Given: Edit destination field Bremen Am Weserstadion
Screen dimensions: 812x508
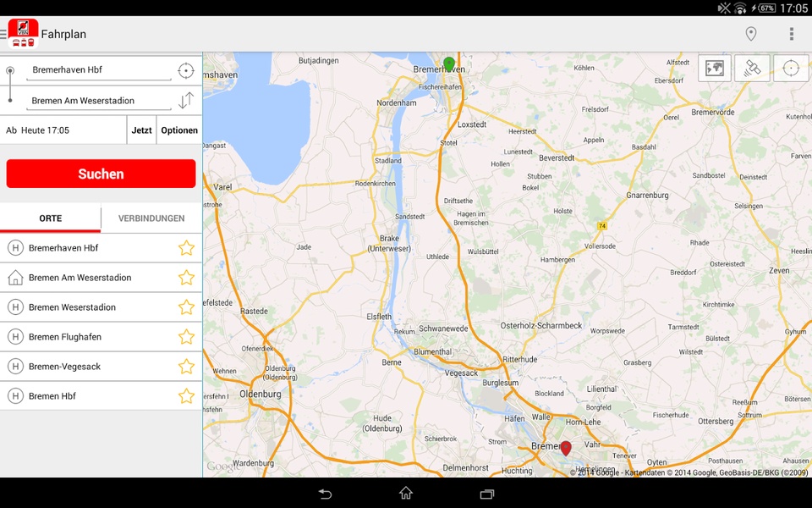Looking at the screenshot, I should [98, 101].
